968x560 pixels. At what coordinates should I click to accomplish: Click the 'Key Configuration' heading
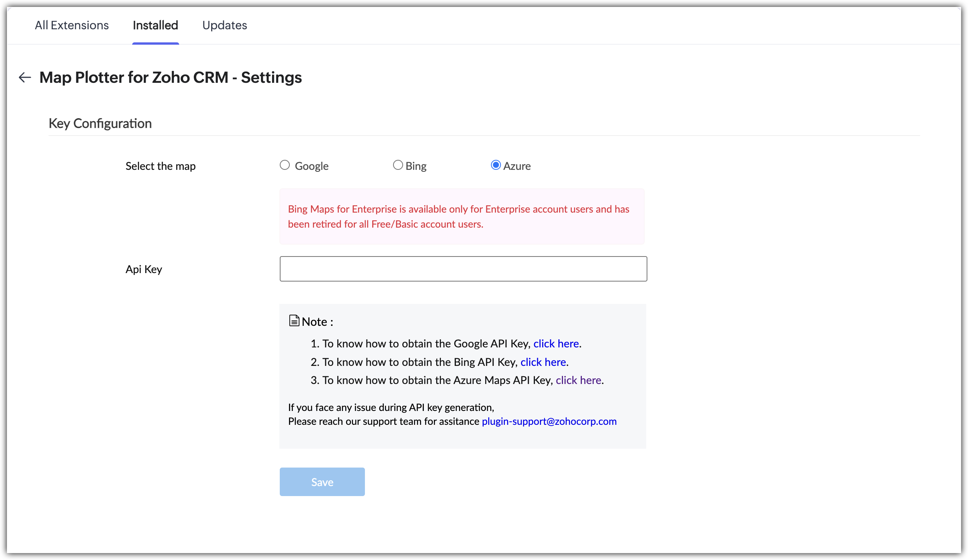pos(100,124)
